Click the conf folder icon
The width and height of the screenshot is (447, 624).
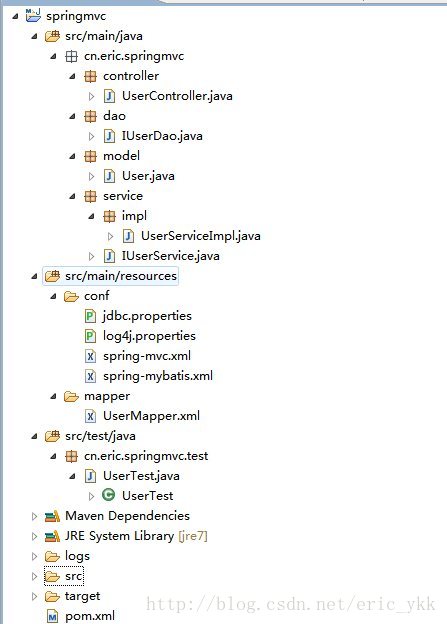point(71,296)
